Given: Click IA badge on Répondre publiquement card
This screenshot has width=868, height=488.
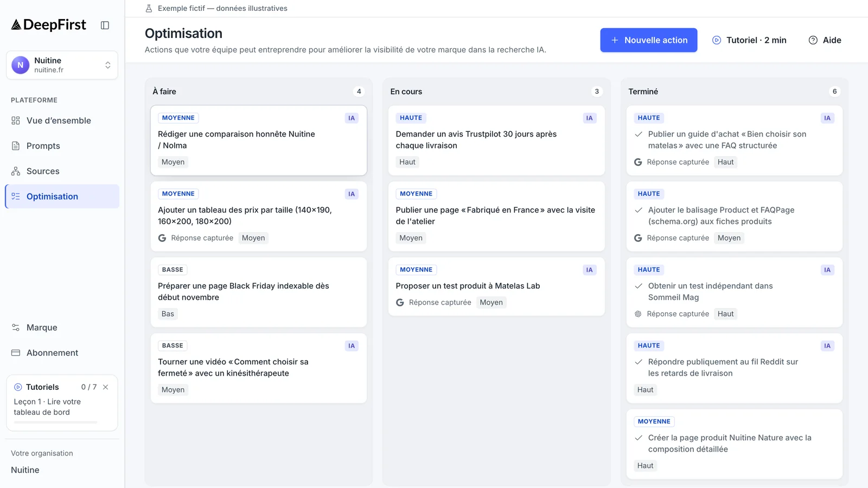Looking at the screenshot, I should coord(827,346).
